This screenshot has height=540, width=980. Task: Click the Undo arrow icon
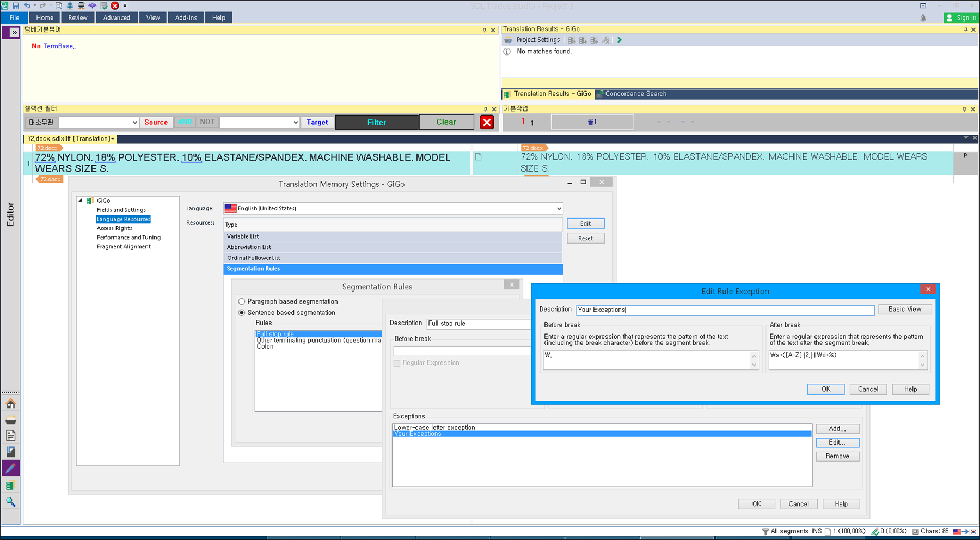point(26,5)
